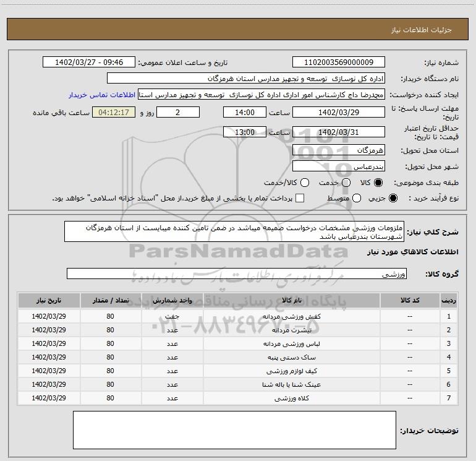
Task: Select row item کفش ورزشی مردانه
Action: tap(291, 316)
